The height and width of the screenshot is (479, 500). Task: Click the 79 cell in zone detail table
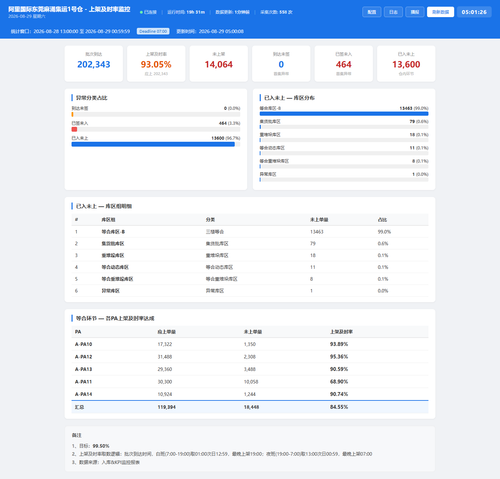pyautogui.click(x=313, y=244)
